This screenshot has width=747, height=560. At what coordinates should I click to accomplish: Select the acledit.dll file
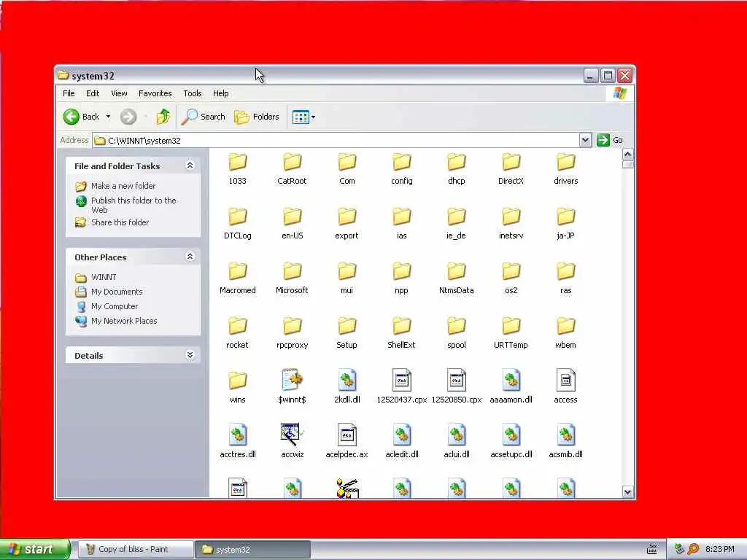(402, 442)
